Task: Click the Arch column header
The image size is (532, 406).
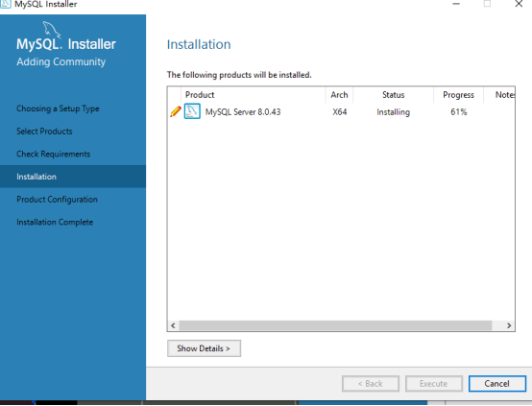Action: pyautogui.click(x=339, y=95)
